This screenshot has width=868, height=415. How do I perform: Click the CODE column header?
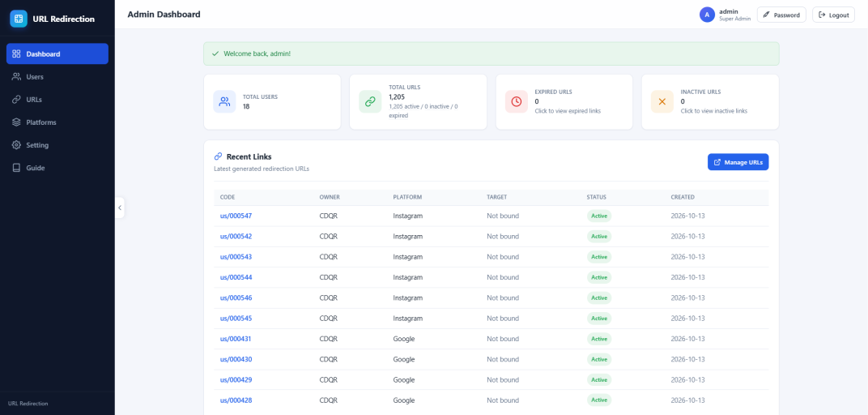pyautogui.click(x=228, y=197)
